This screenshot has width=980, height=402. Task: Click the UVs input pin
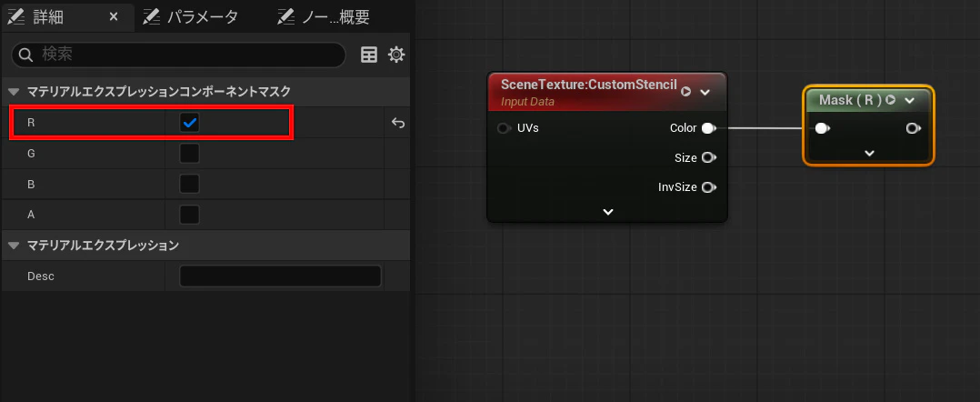[504, 128]
